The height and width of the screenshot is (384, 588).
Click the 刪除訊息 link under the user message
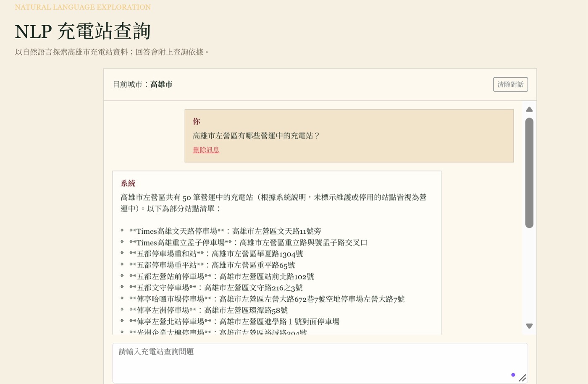(x=206, y=150)
